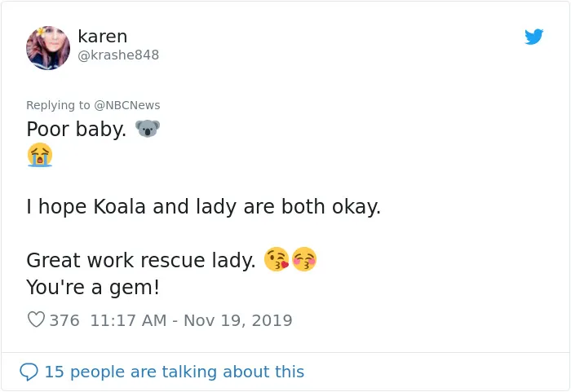Open the @NBCNews mention link
The width and height of the screenshot is (571, 392).
click(x=127, y=105)
